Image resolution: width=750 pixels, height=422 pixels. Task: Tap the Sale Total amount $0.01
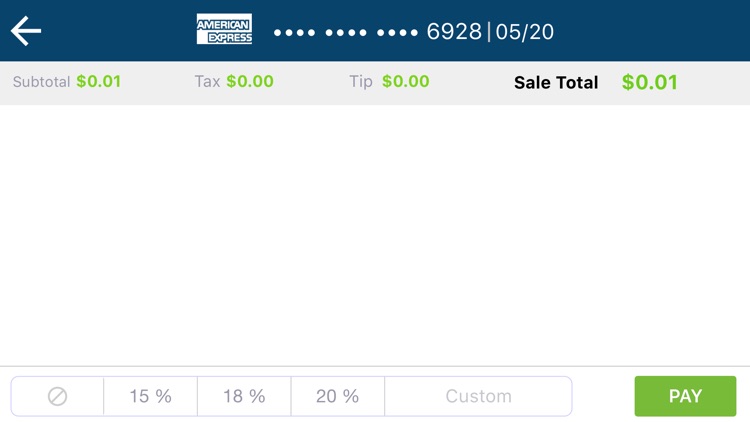649,83
